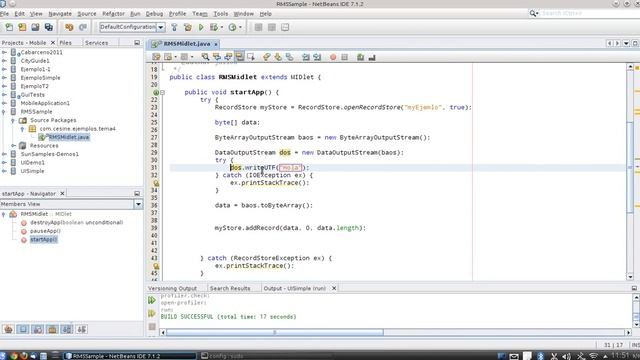Click the Undo toolbar icon
Viewport: 640px width, 360px height.
(x=69, y=27)
